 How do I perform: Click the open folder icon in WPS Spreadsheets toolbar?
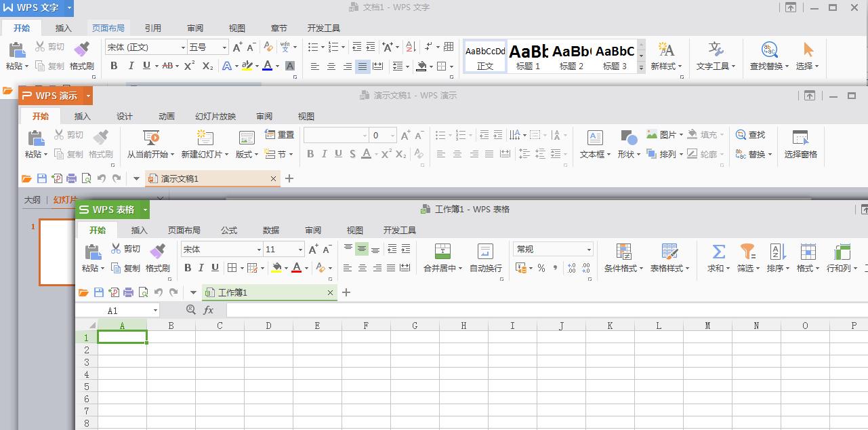(84, 292)
